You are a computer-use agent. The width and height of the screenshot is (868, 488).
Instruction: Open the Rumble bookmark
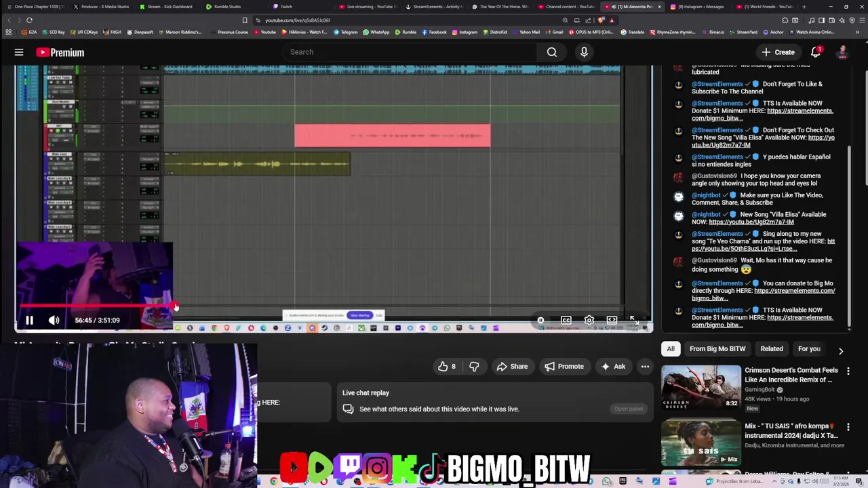click(406, 32)
